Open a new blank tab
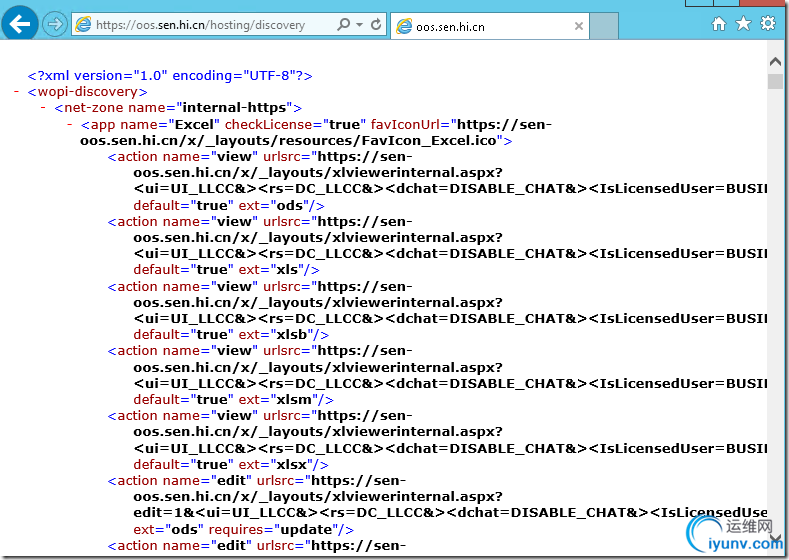 click(x=604, y=26)
